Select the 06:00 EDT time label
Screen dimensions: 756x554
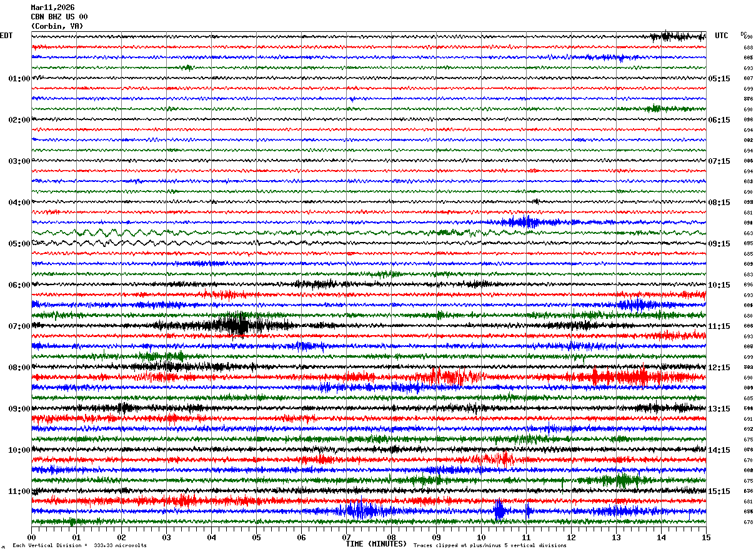(x=19, y=285)
